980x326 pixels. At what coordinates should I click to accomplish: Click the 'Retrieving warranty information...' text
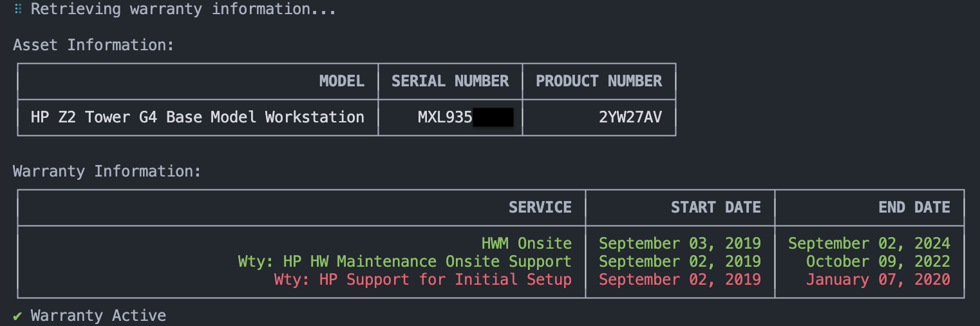(184, 10)
